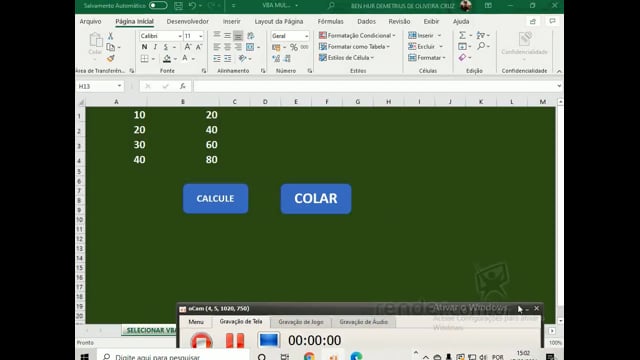Viewport: 640px width, 360px height.
Task: Toggle Salvamento Automático switch
Action: point(158,5)
